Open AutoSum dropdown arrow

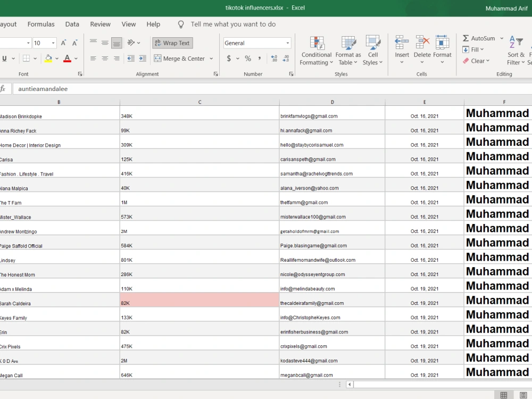tap(502, 38)
